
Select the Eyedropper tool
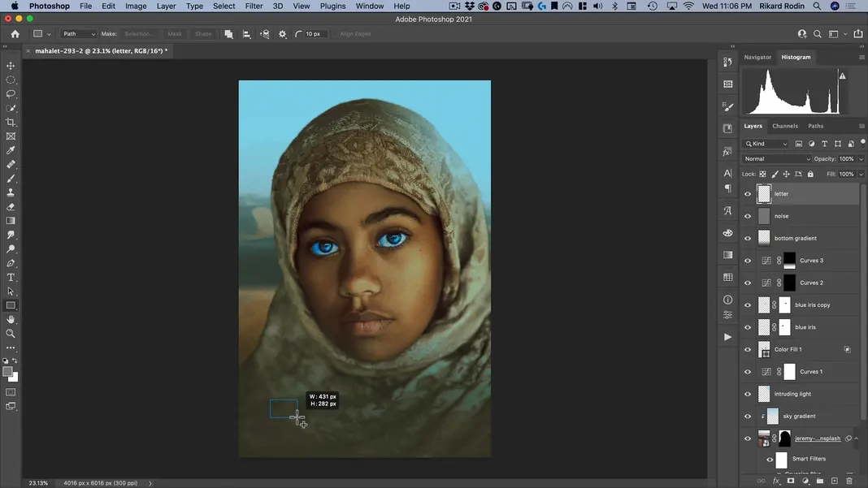[x=11, y=150]
